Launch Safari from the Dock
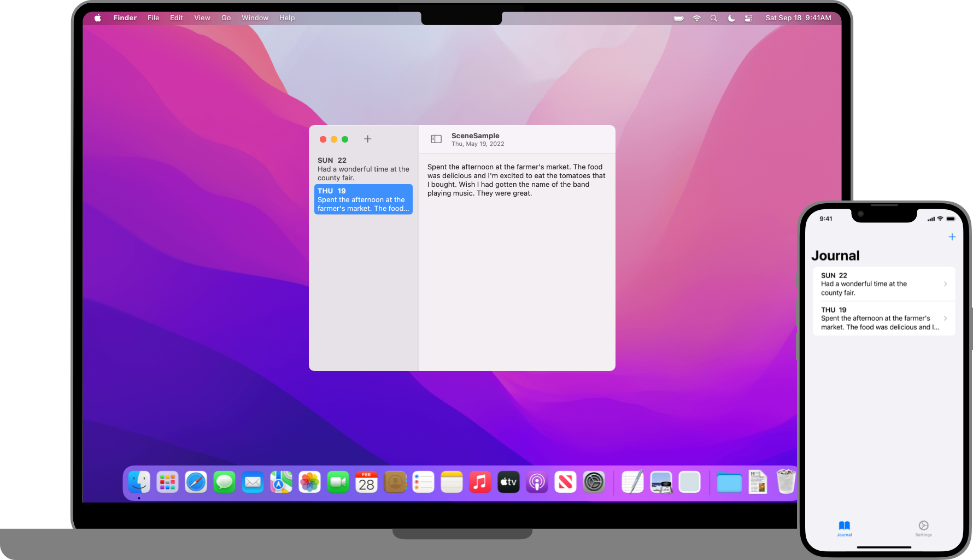The width and height of the screenshot is (973, 560). click(196, 482)
